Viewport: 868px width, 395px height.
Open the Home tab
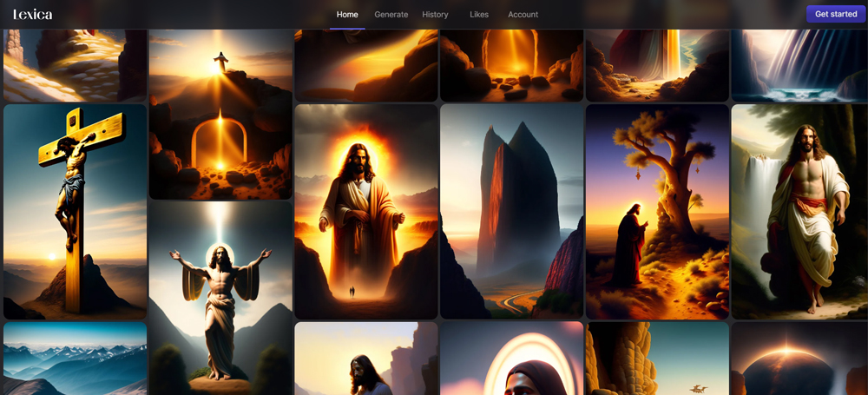(347, 15)
